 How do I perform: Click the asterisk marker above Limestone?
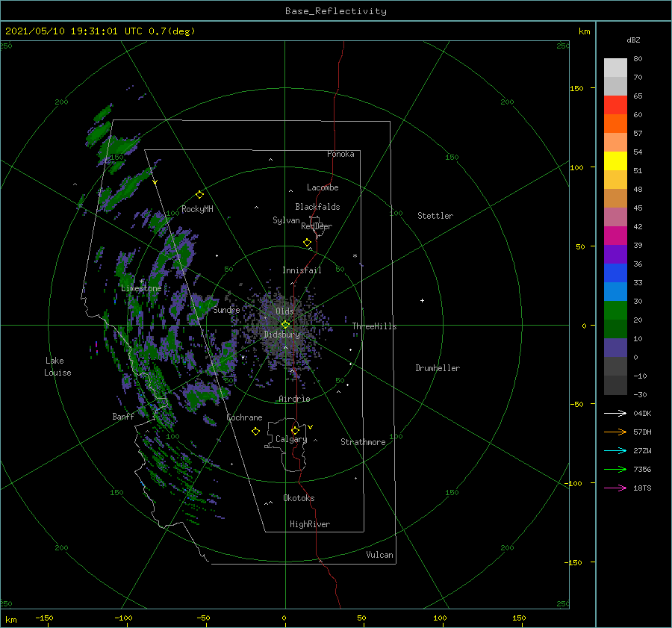tap(141, 282)
